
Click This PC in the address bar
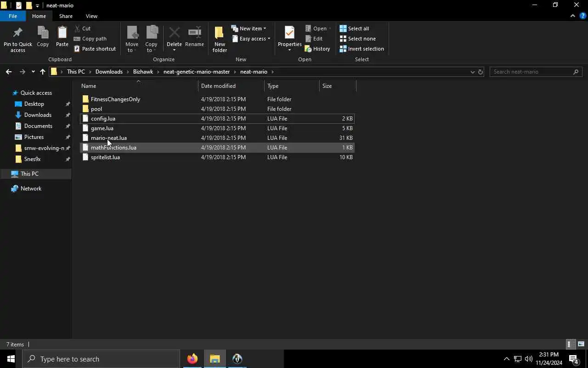pyautogui.click(x=76, y=72)
